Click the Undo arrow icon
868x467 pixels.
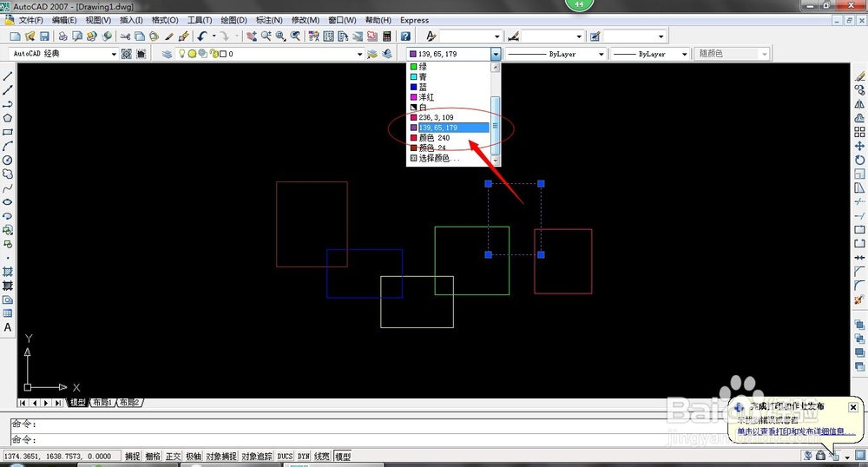coord(202,36)
